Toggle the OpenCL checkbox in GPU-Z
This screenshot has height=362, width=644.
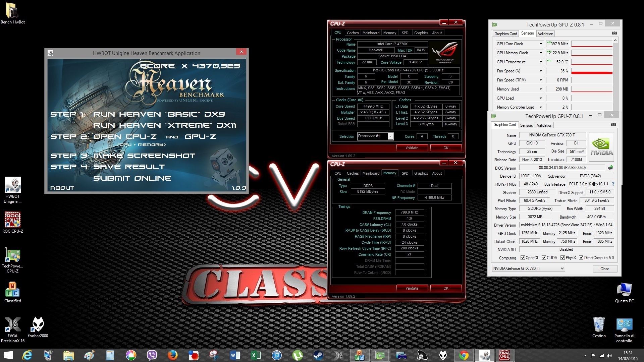[523, 258]
